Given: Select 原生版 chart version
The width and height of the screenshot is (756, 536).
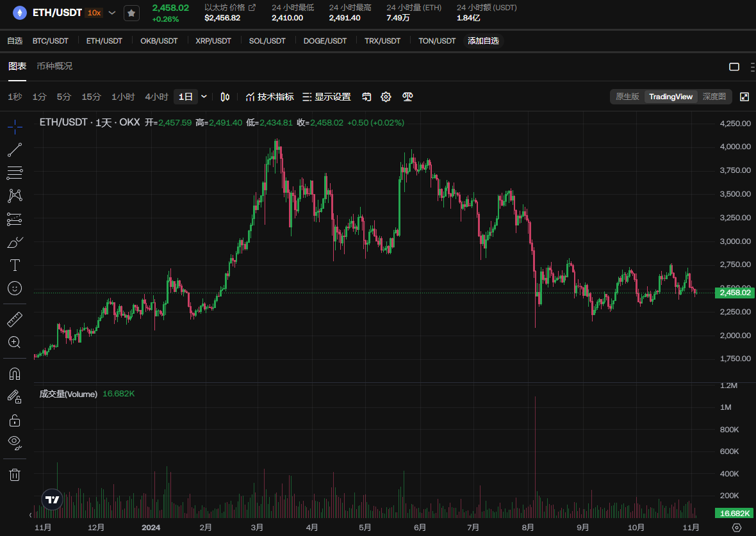Looking at the screenshot, I should [x=627, y=97].
